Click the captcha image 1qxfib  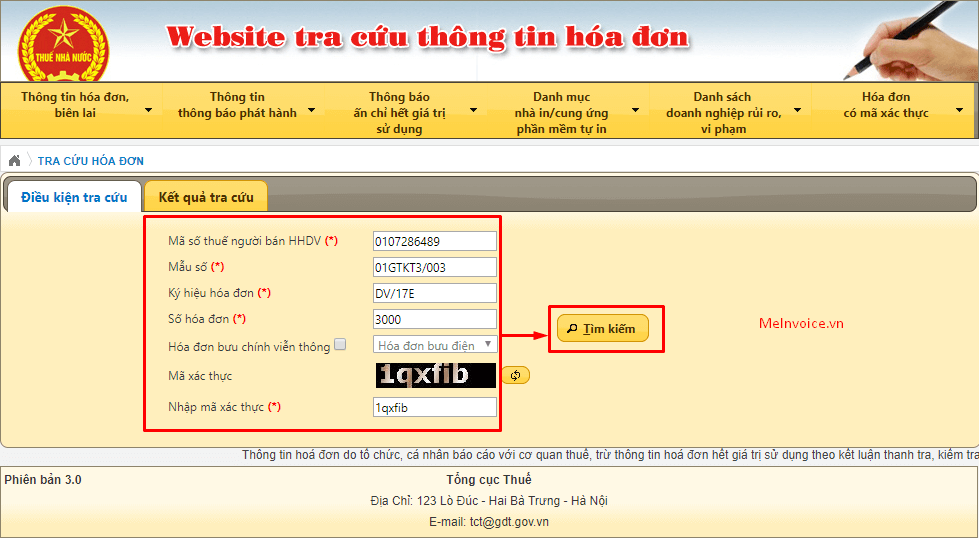(x=435, y=375)
